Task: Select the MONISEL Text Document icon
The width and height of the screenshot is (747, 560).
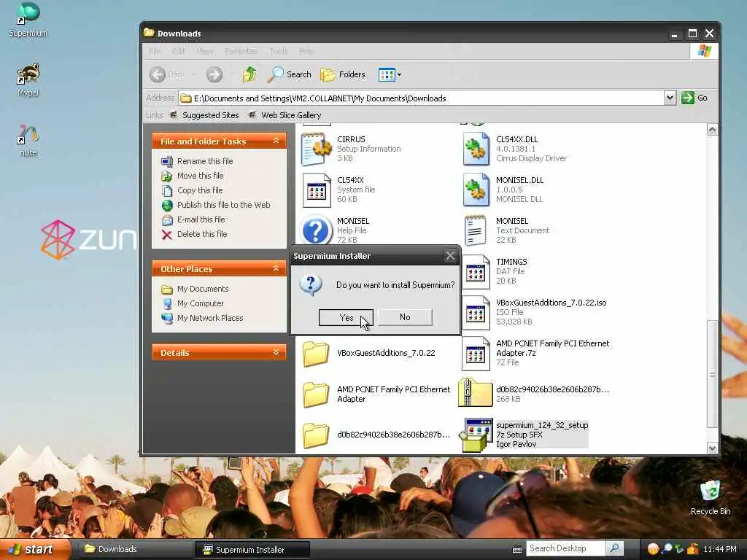Action: 475,231
